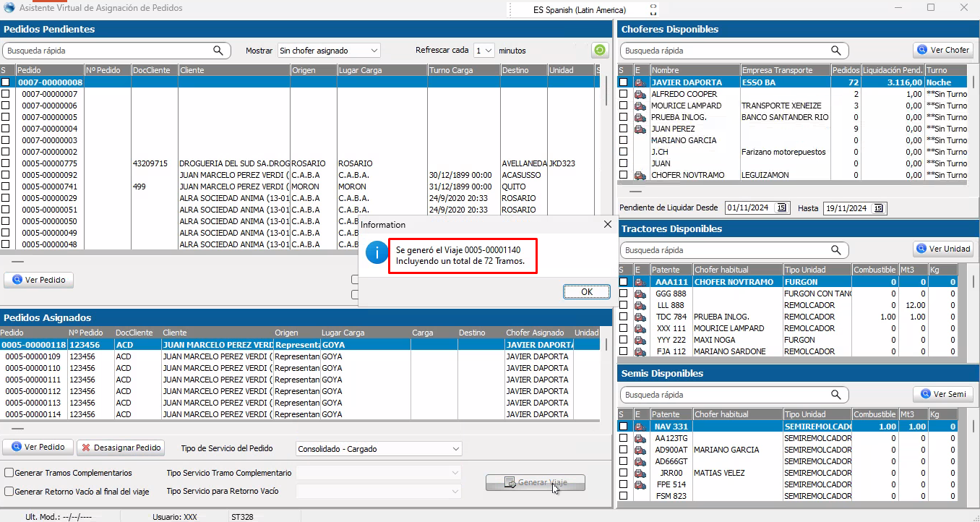This screenshot has width=980, height=522.
Task: Click the Ver Unidad button
Action: click(943, 249)
